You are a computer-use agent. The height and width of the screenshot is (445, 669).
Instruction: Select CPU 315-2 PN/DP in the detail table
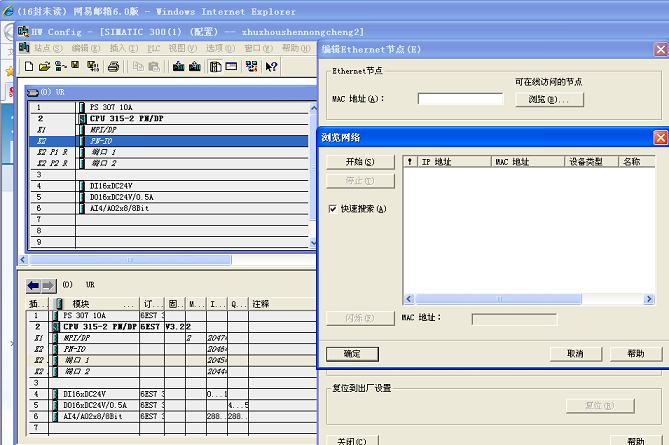[x=172, y=327]
